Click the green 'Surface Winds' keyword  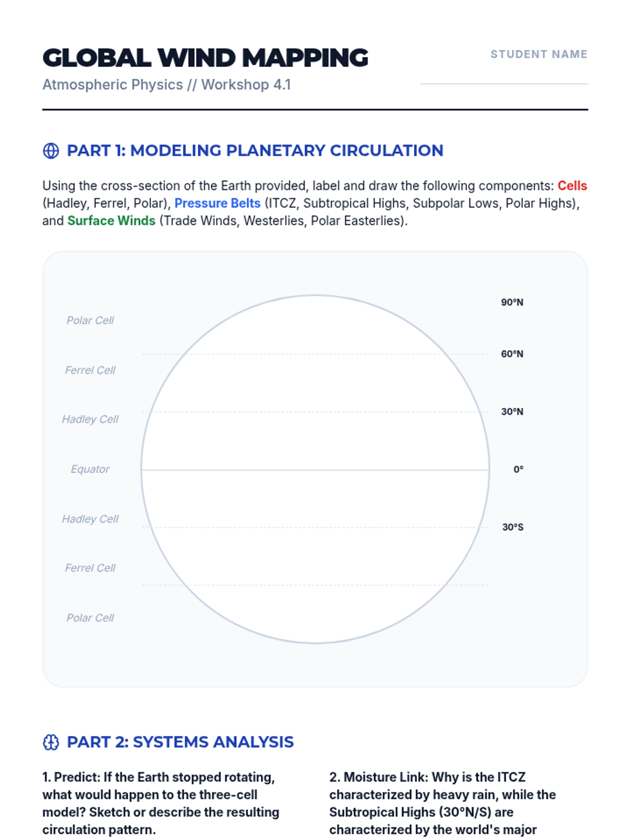(111, 220)
